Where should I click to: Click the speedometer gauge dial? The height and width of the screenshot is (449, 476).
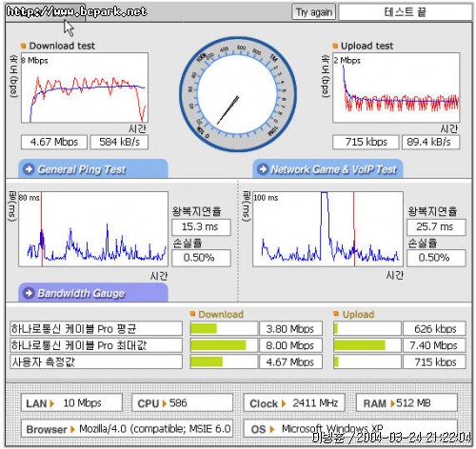(238, 94)
